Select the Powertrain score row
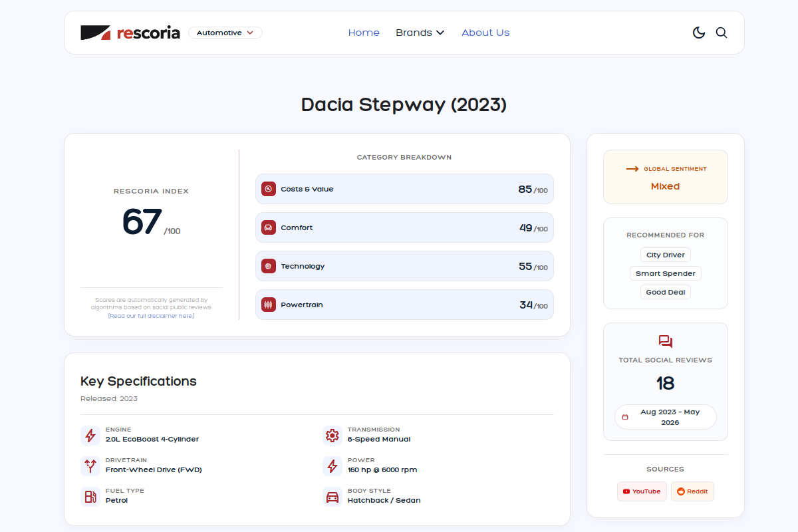798x532 pixels. [404, 305]
